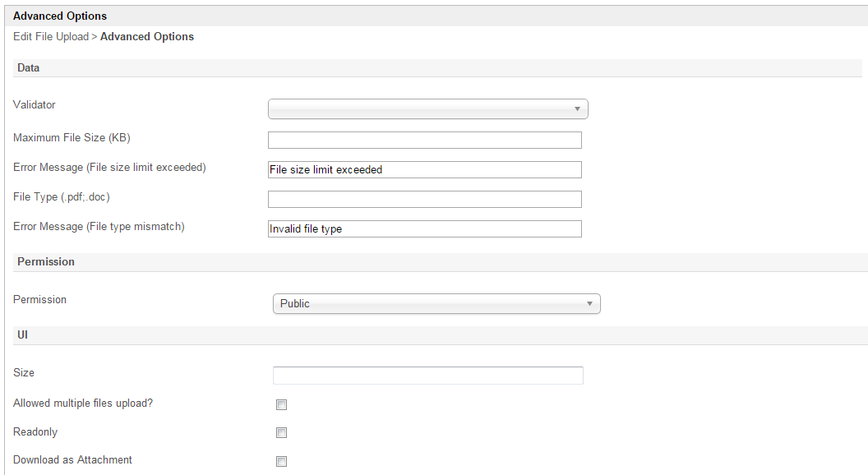Screen dimensions: 868x475
Task: Select the Data section header
Action: pos(29,67)
